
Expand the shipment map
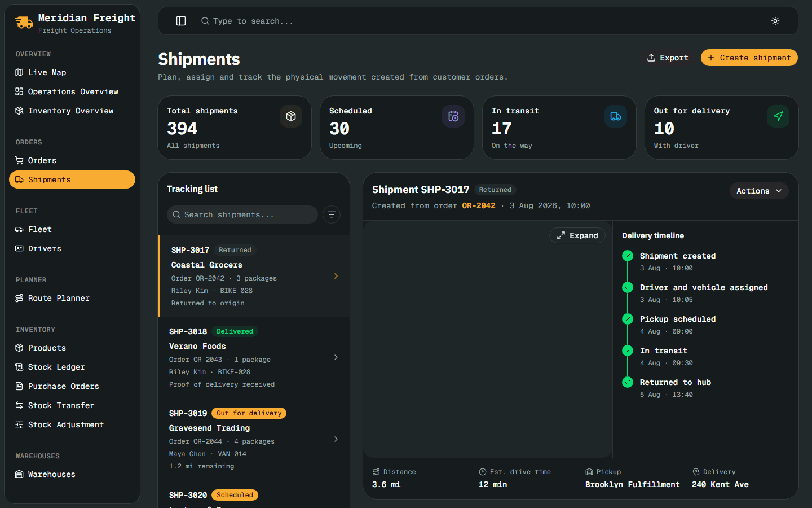(x=577, y=235)
